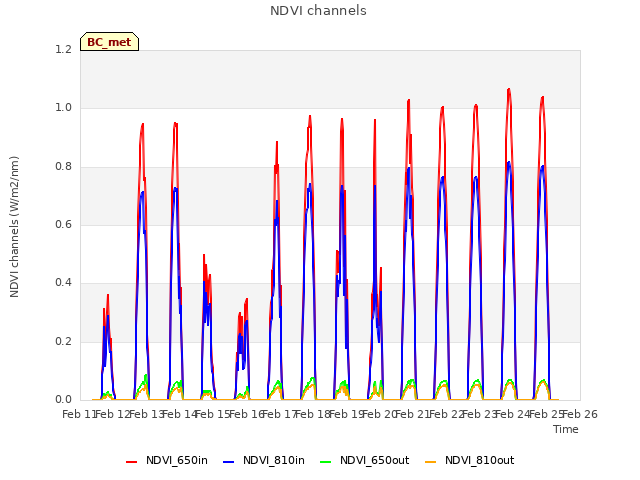This screenshot has width=640, height=480.
Task: Click the NDVI channels chart title
Action: point(318,11)
